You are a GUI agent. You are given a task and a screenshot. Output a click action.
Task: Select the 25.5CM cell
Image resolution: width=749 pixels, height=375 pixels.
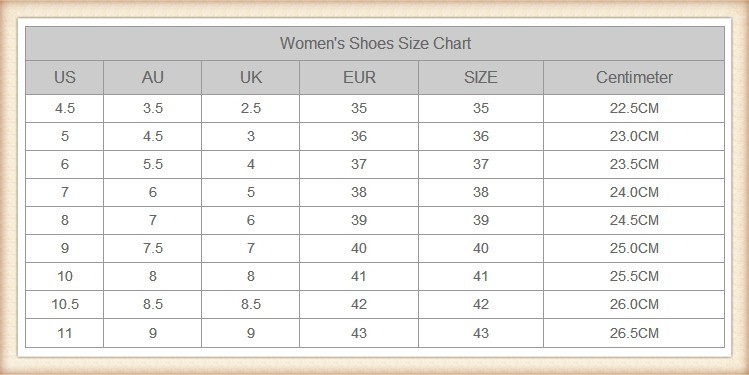tap(634, 277)
